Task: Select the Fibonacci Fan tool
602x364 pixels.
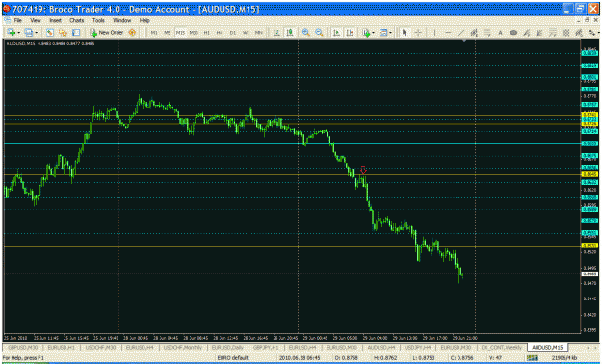Action: [527, 33]
